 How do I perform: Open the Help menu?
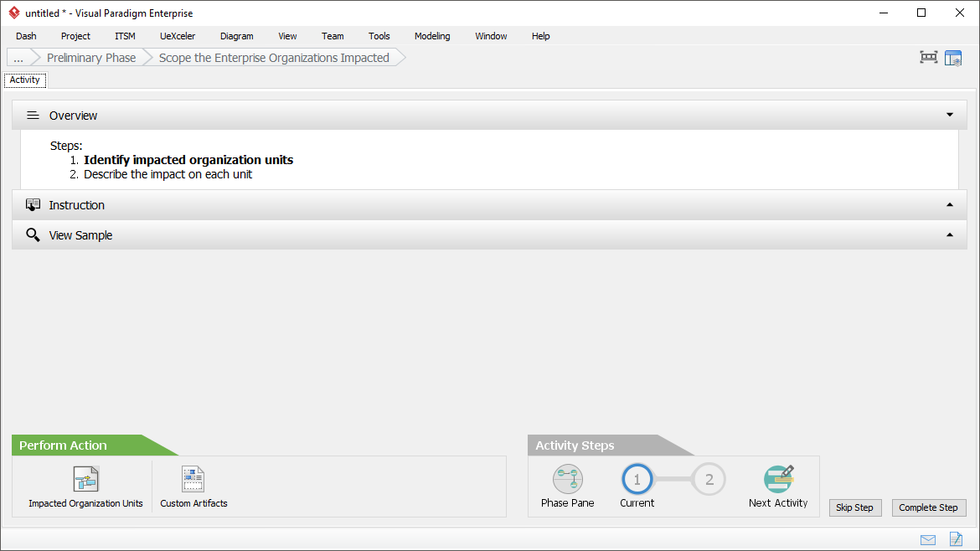tap(540, 36)
